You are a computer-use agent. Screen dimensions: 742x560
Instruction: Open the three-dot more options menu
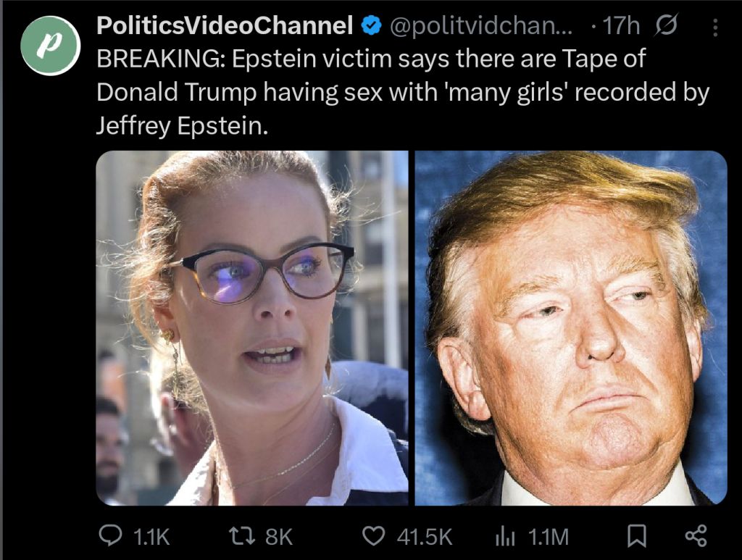pyautogui.click(x=715, y=27)
